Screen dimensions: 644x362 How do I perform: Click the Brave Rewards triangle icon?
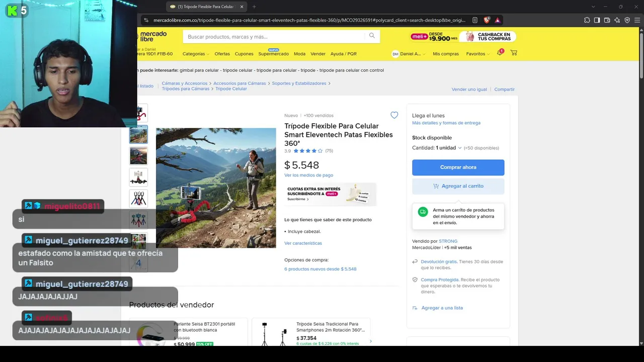497,20
